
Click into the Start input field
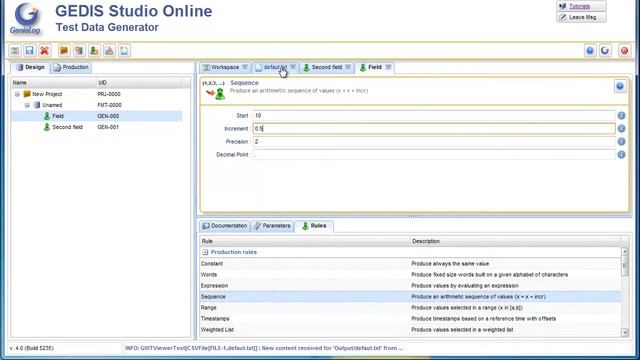pos(434,116)
